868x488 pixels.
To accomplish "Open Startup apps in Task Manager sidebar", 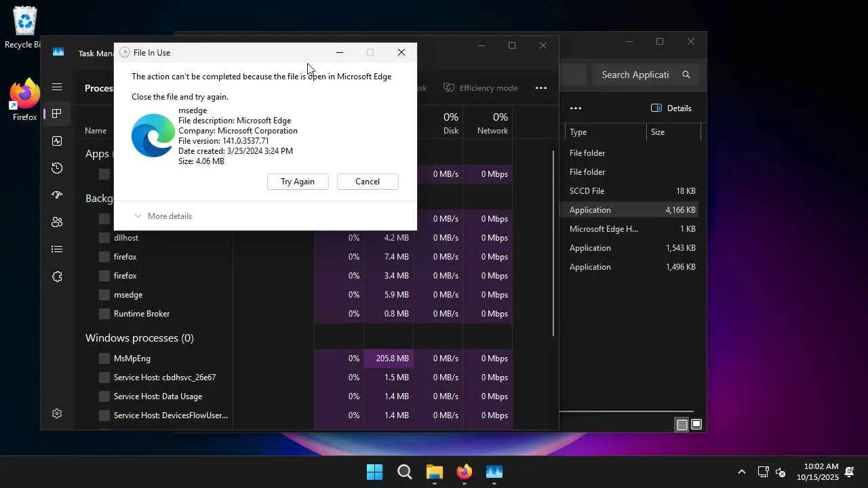I will tap(57, 195).
